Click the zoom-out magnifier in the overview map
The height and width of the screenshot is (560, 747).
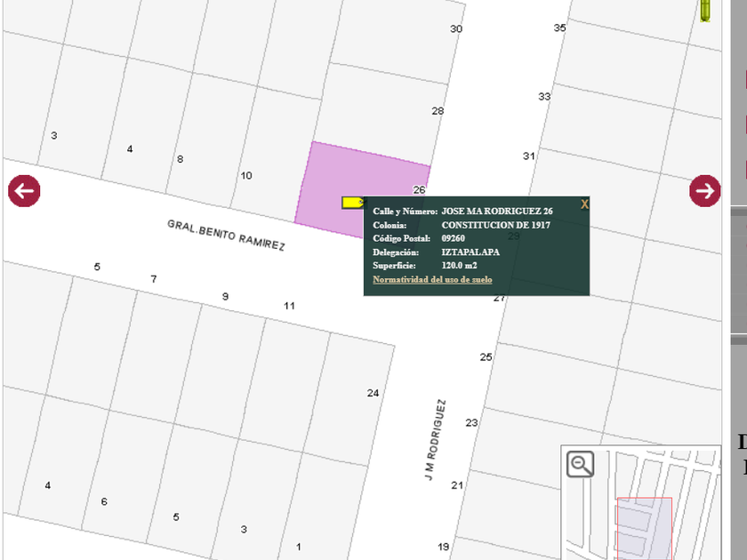581,464
